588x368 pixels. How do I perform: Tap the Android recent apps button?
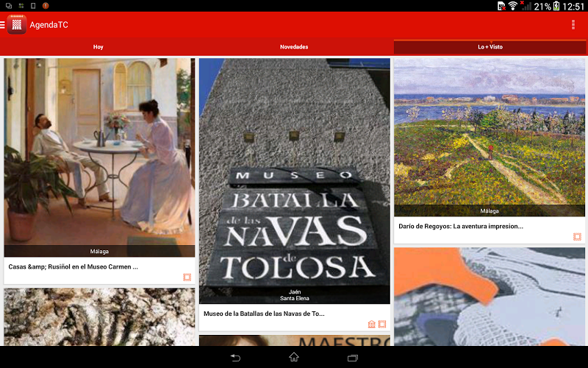coord(353,358)
